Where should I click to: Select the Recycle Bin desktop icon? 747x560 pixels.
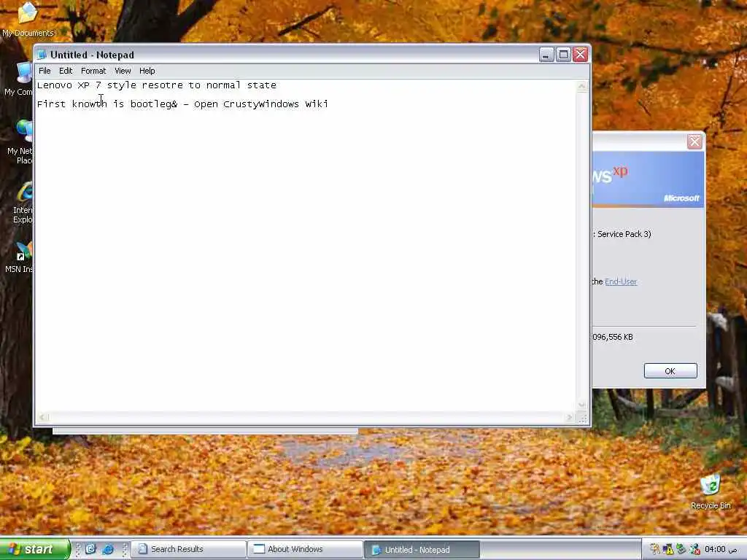pos(711,492)
